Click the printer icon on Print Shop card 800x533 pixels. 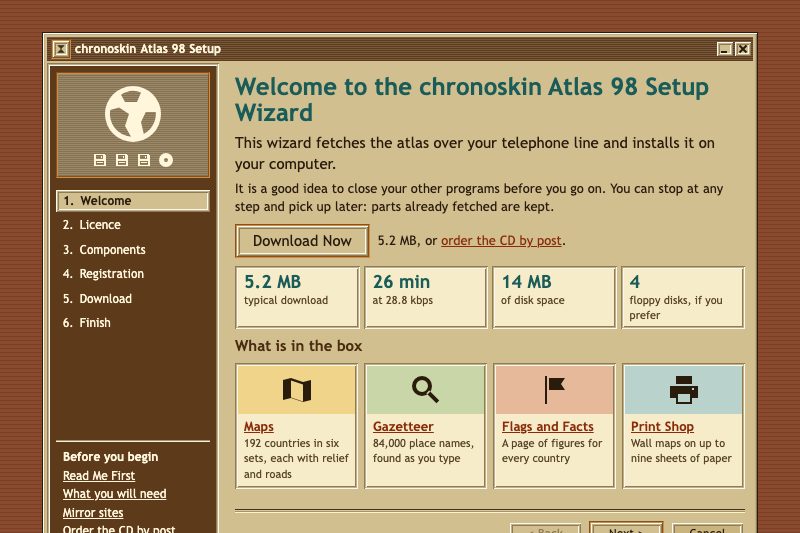click(684, 390)
